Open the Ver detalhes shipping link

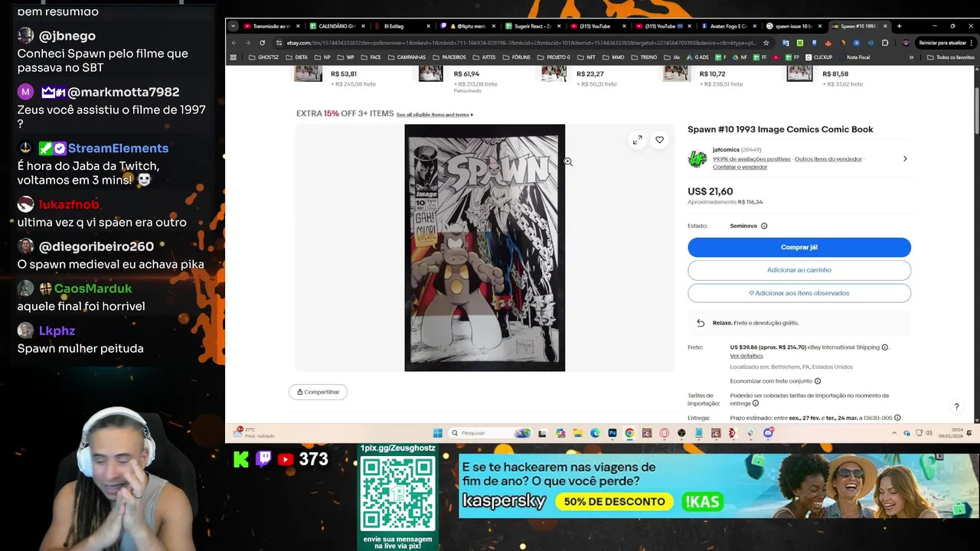[746, 356]
